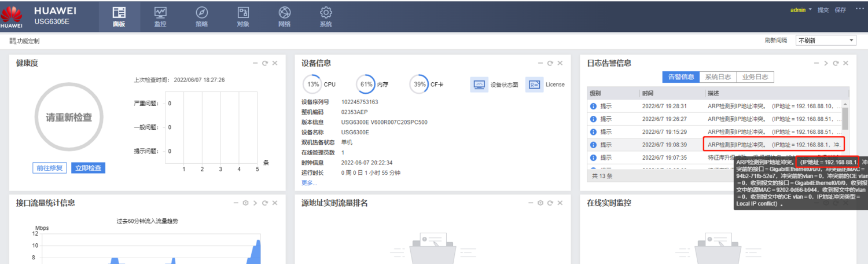Click the 保存 save link

[x=840, y=10]
